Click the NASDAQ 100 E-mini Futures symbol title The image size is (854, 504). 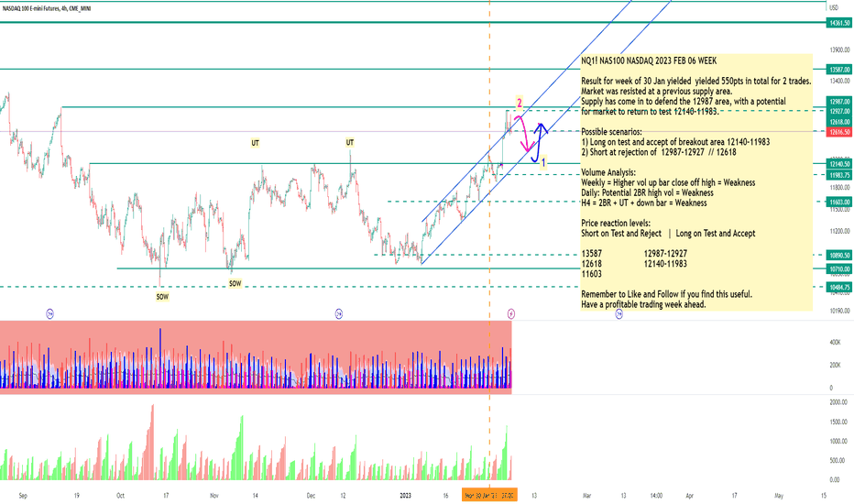47,9
